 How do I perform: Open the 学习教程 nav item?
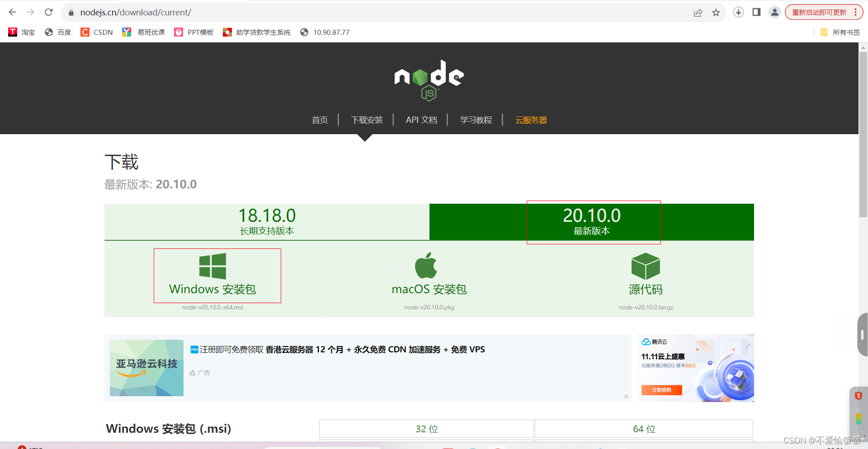coord(476,120)
